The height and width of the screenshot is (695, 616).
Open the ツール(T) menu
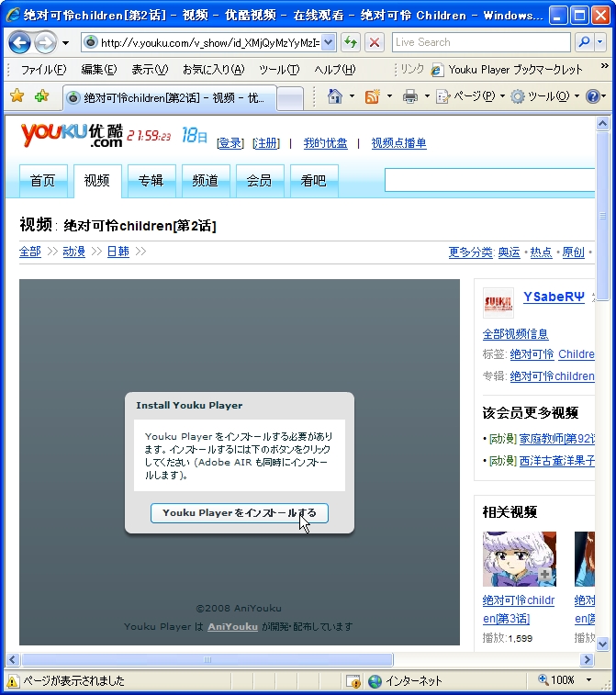click(x=279, y=70)
